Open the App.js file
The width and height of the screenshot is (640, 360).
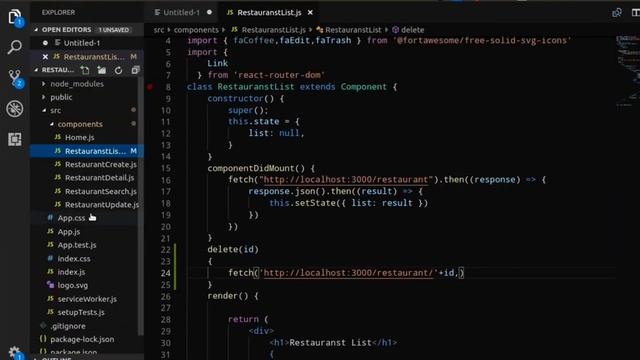tap(69, 232)
